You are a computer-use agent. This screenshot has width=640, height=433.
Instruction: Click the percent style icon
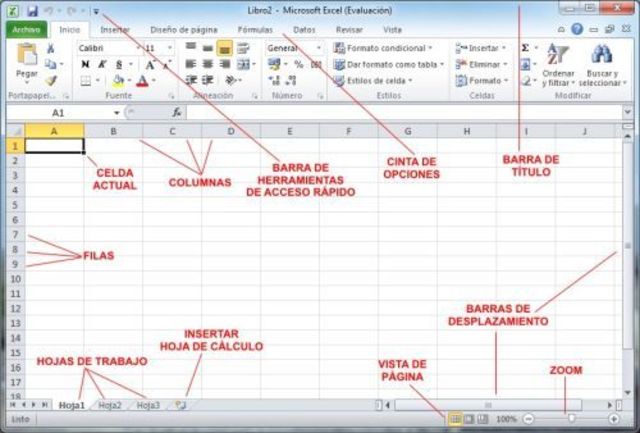[299, 64]
